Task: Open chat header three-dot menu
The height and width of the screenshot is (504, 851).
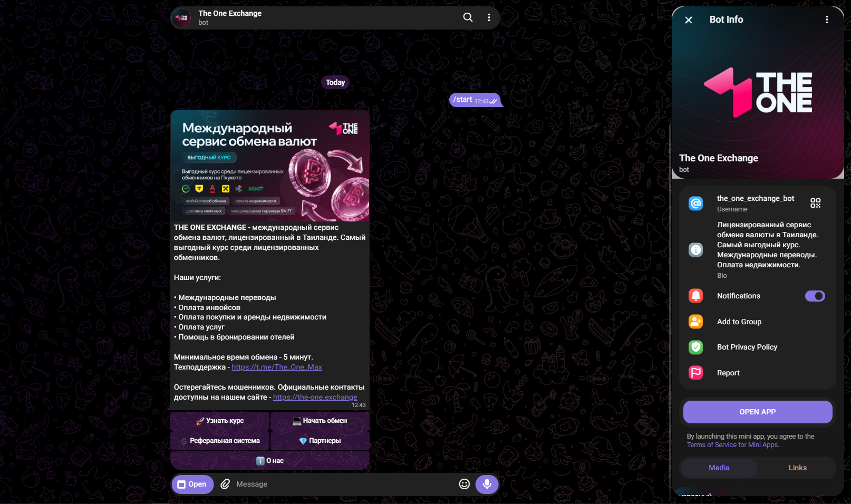Action: [x=489, y=17]
